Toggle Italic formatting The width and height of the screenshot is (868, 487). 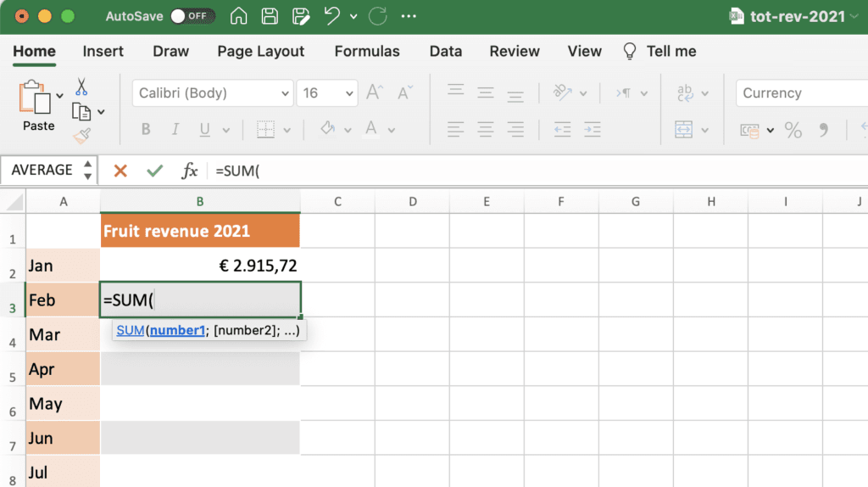[x=175, y=130]
